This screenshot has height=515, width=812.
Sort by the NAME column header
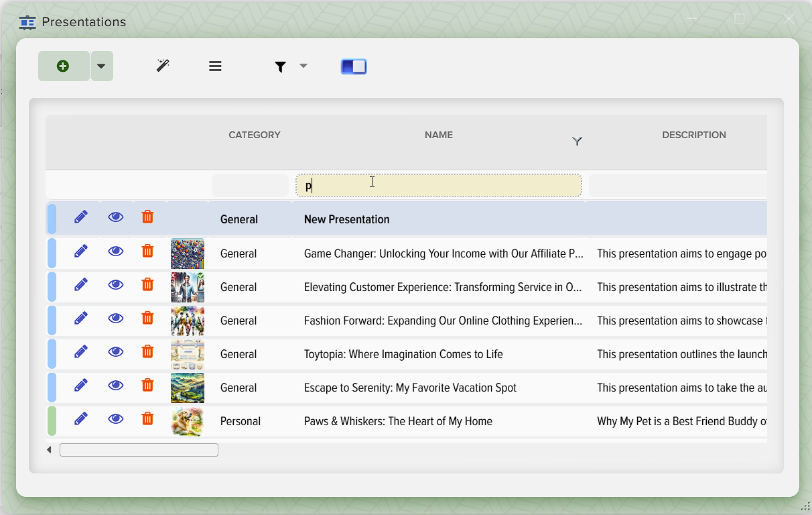click(439, 135)
